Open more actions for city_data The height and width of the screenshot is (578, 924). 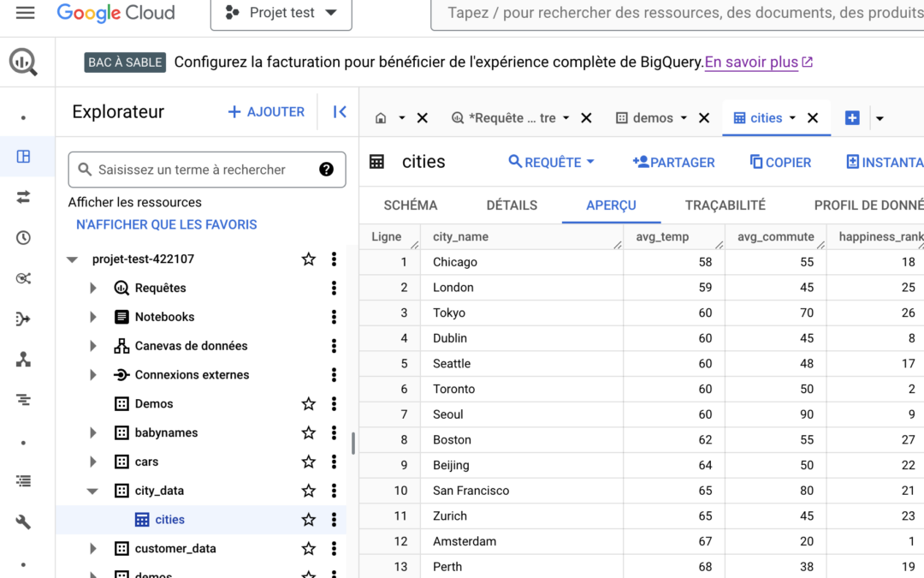(335, 491)
